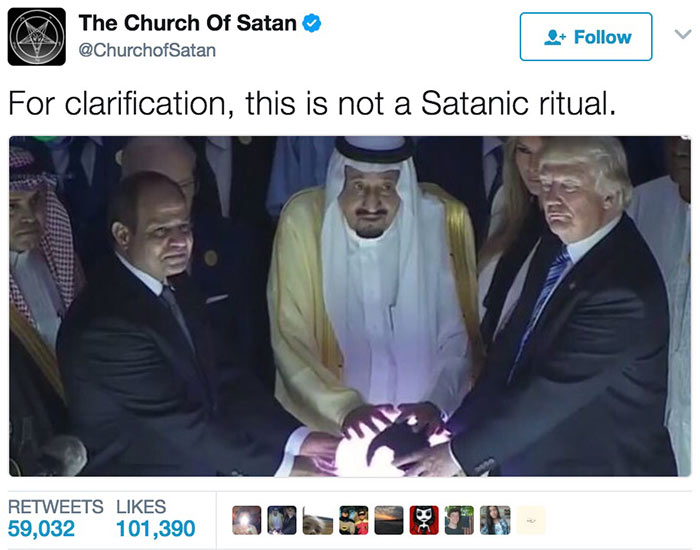Follow The Church Of Satan account
This screenshot has width=700, height=550.
coord(586,37)
